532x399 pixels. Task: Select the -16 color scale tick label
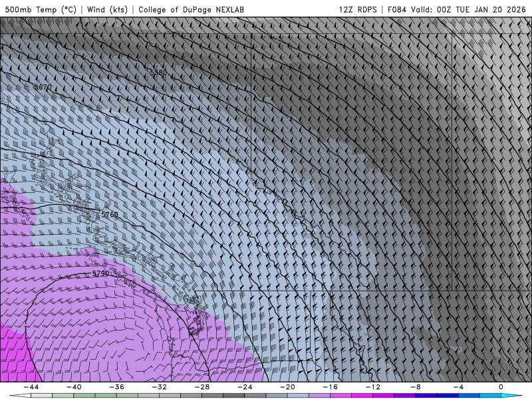(x=331, y=387)
